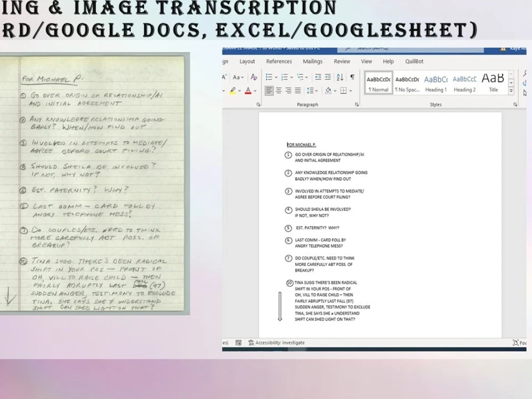Screen dimensions: 532x399
Task: Click Increase Indent icon
Action: pos(328,77)
